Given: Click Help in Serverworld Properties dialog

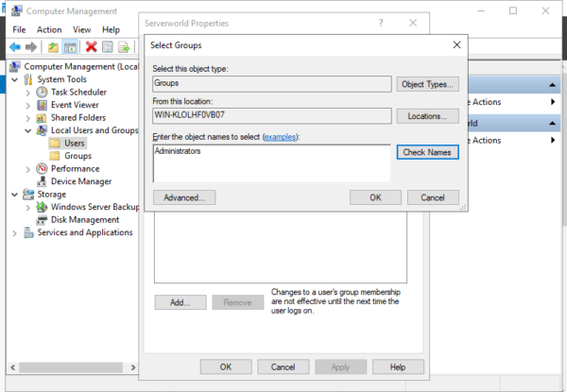Looking at the screenshot, I should (x=398, y=366).
